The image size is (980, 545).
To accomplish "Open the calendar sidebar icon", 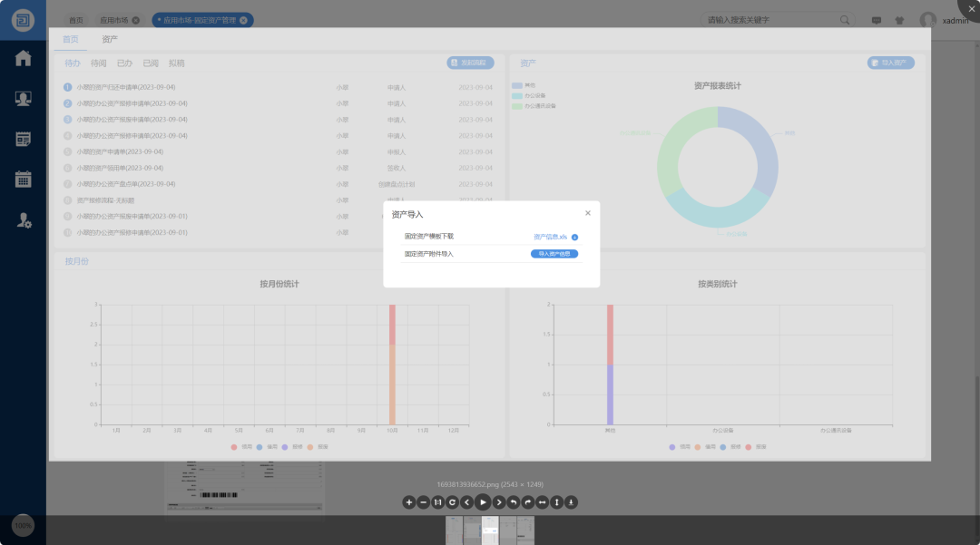I will tap(23, 180).
